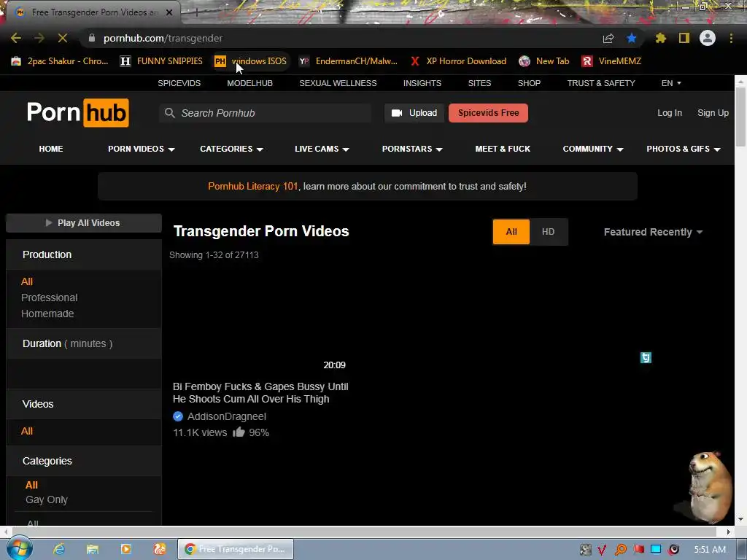The height and width of the screenshot is (560, 747).
Task: Click the Spicevids Free button
Action: click(x=488, y=113)
